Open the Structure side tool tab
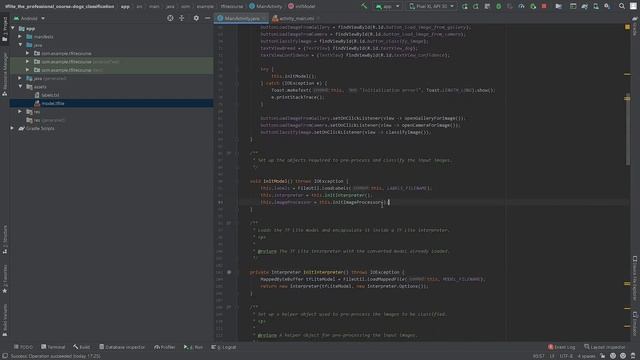The image size is (640, 360). coord(4,240)
